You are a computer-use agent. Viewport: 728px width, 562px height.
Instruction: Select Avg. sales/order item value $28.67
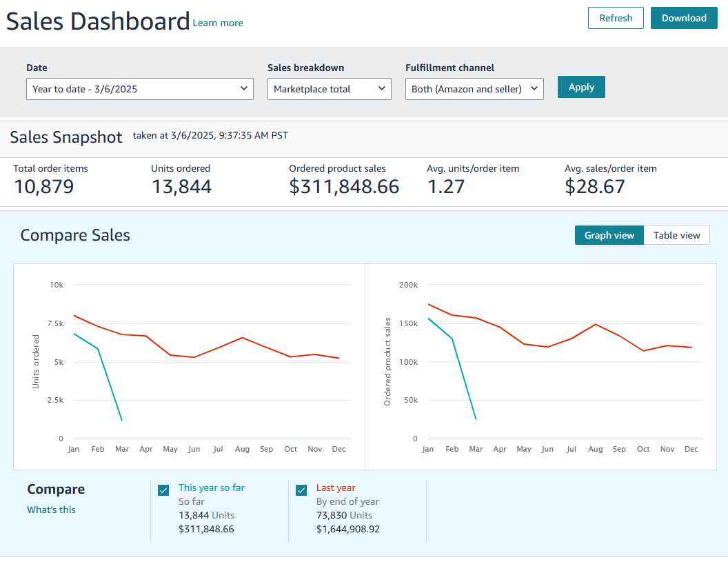click(595, 187)
